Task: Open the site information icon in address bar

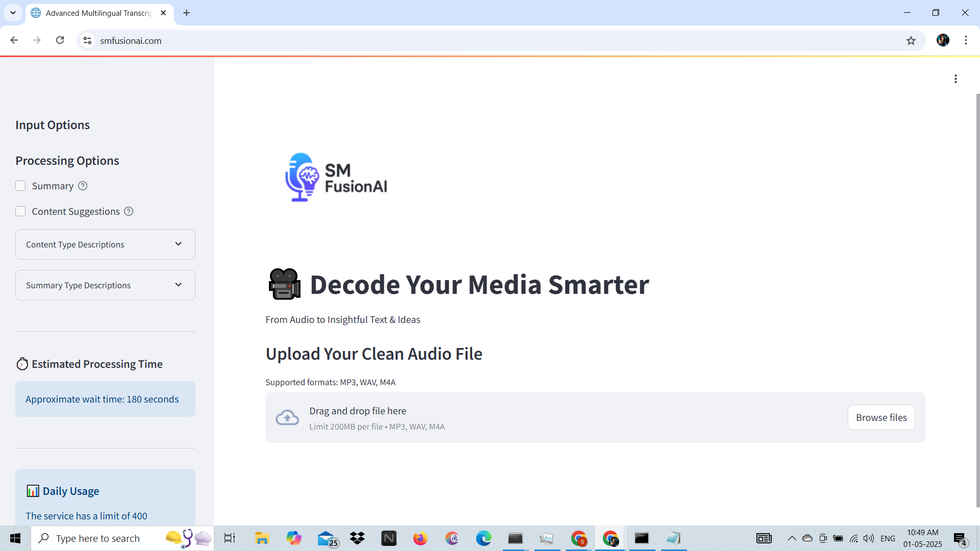Action: (87, 41)
